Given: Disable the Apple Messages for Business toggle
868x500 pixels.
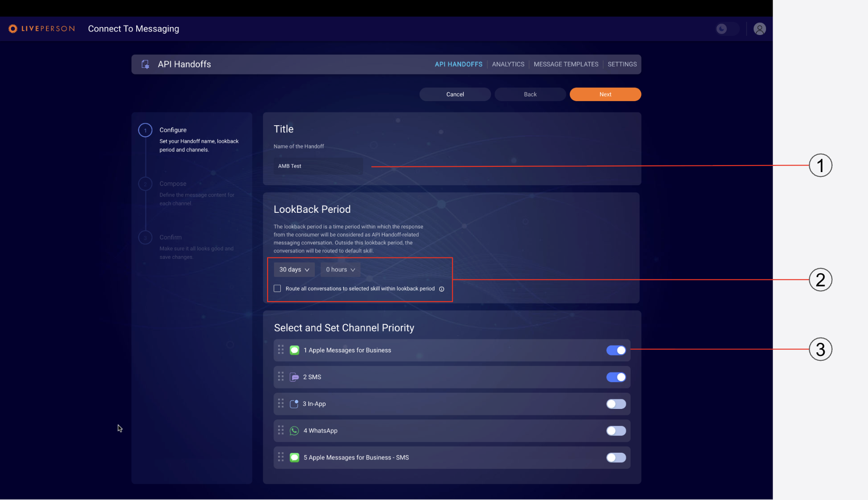Looking at the screenshot, I should click(616, 350).
